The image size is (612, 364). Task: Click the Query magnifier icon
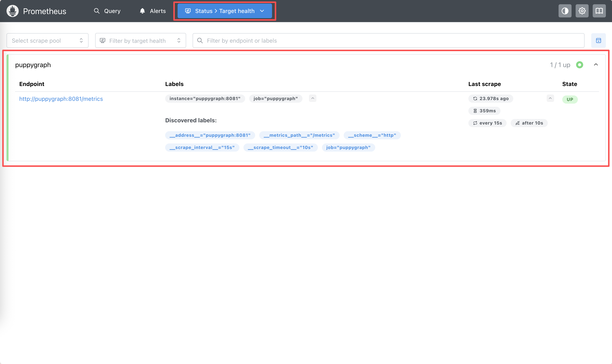97,11
